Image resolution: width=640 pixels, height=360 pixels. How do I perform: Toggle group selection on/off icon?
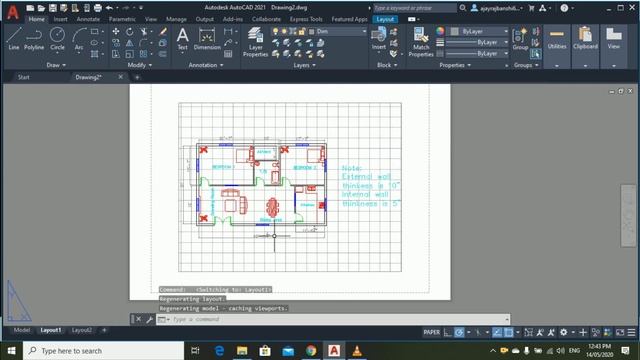(x=536, y=54)
